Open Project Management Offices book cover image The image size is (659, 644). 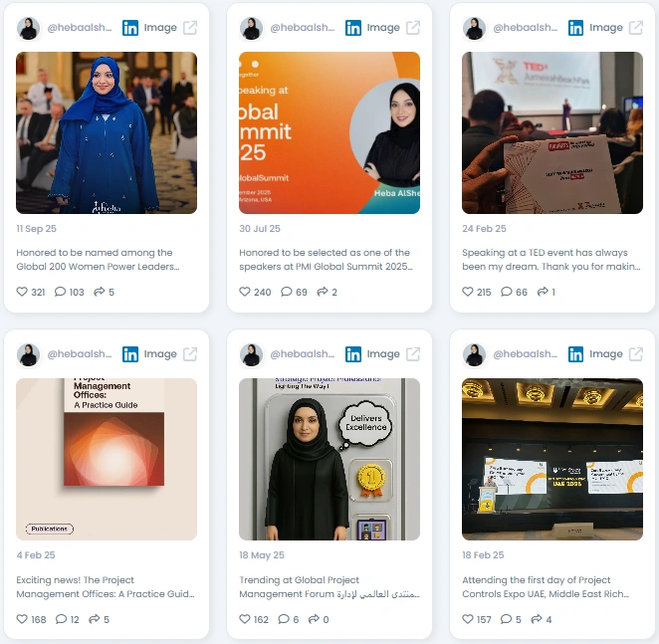(107, 459)
